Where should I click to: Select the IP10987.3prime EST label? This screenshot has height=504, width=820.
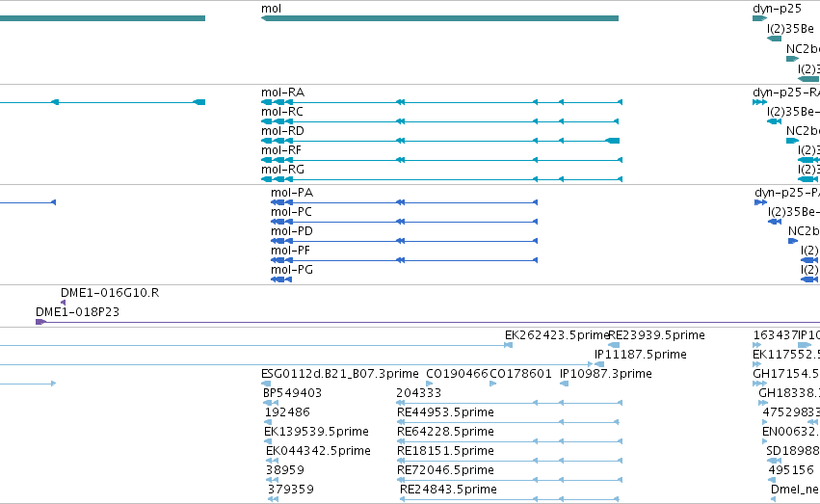coord(605,374)
